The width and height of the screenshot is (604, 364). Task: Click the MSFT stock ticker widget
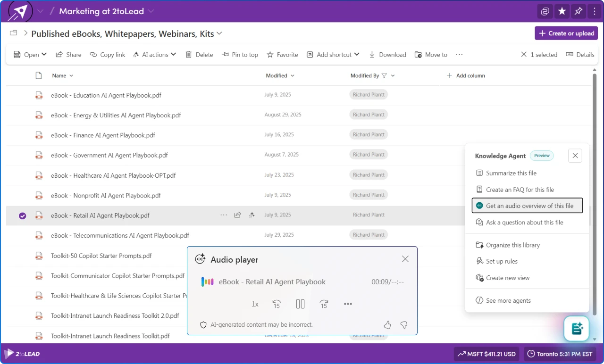click(487, 354)
